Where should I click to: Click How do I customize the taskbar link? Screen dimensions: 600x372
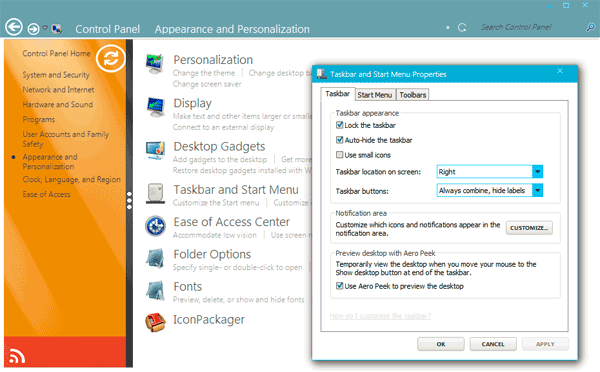pos(380,316)
